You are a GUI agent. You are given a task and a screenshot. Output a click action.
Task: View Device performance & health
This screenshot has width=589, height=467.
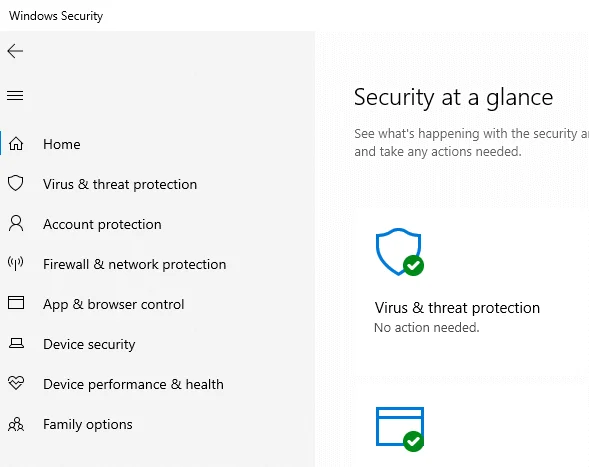pos(133,384)
